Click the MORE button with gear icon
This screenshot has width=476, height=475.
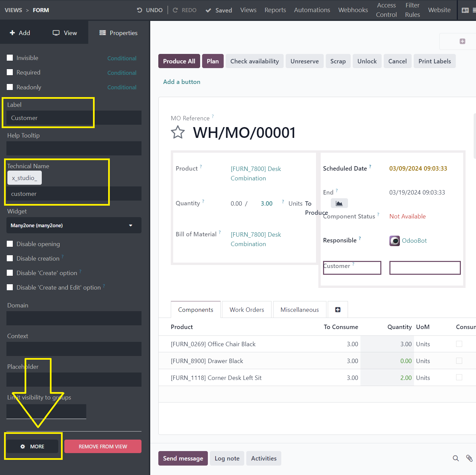coord(32,446)
